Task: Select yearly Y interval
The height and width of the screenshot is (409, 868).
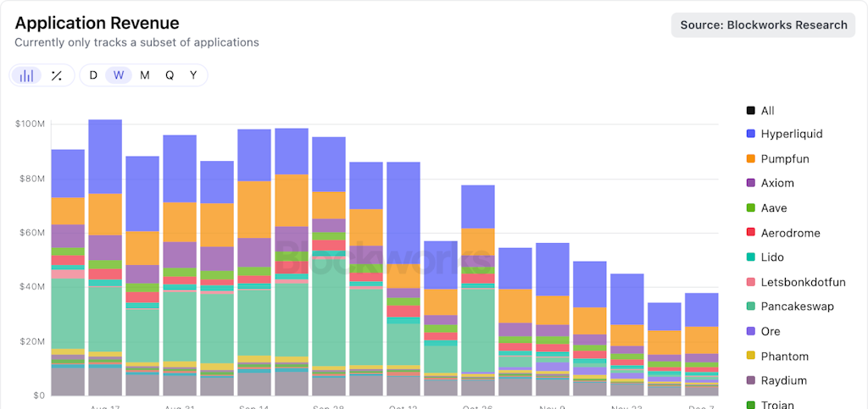Action: coord(193,75)
